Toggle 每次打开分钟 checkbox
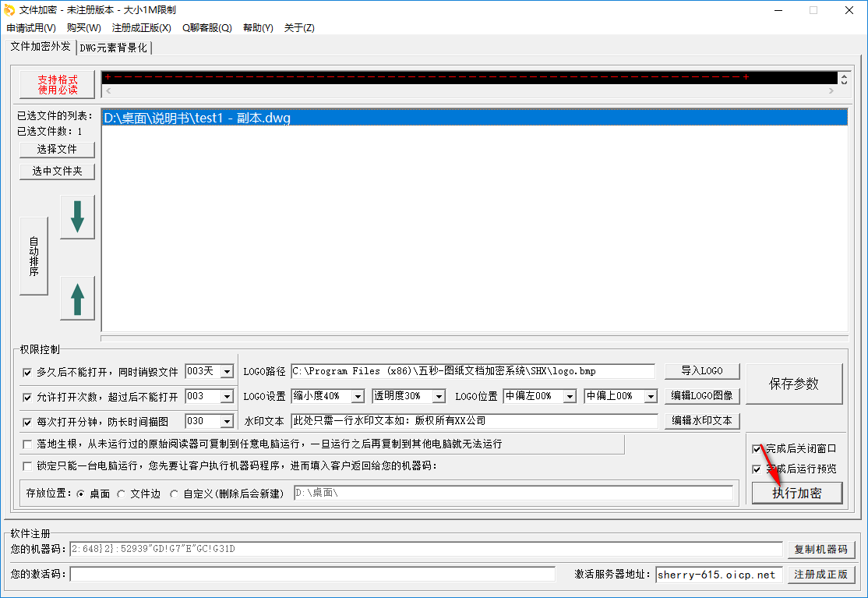 [x=27, y=422]
